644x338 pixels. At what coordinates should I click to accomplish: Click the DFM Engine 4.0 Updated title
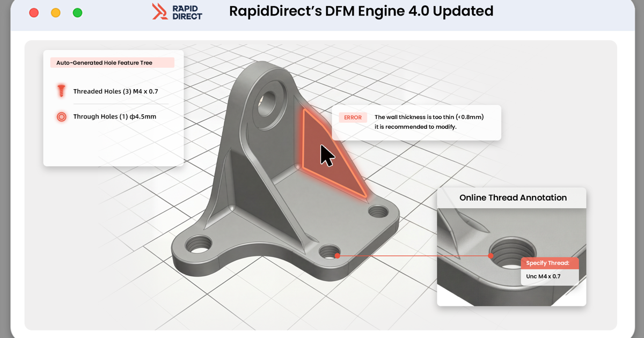click(x=361, y=11)
